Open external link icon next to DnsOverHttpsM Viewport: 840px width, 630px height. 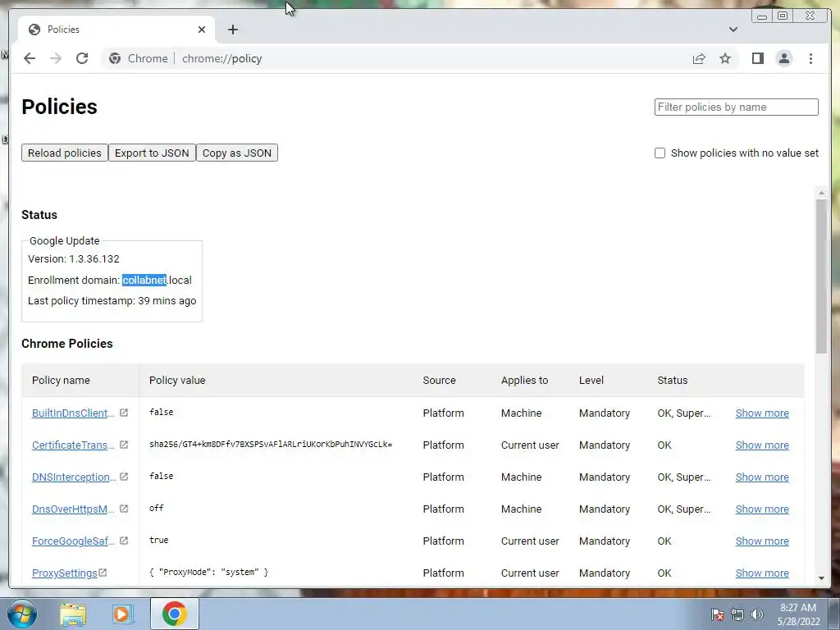coord(124,509)
